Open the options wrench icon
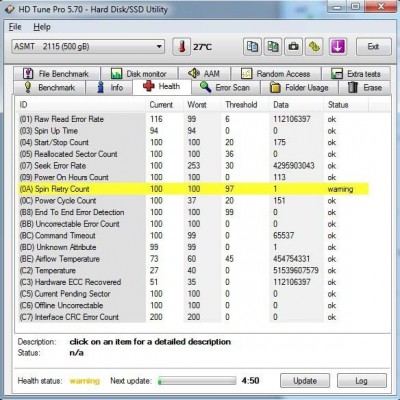Viewport: 400px width, 400px height. click(314, 47)
